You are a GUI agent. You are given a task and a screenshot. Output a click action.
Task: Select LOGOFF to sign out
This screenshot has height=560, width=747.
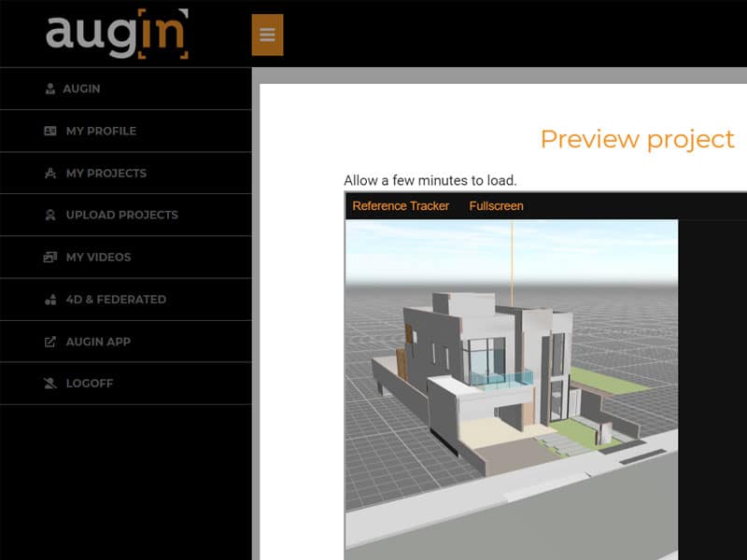tap(126, 384)
